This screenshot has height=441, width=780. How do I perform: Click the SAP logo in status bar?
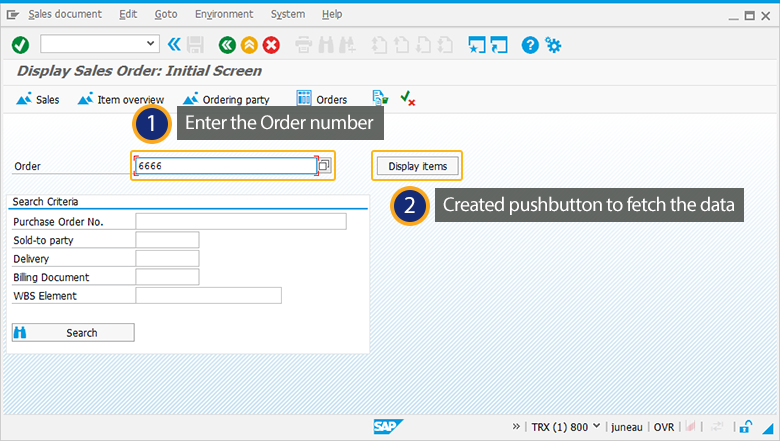(388, 426)
